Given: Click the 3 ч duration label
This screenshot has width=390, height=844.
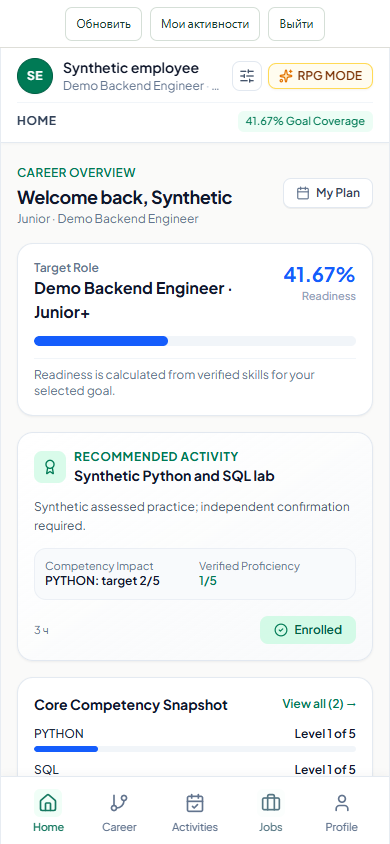Looking at the screenshot, I should coord(41,630).
